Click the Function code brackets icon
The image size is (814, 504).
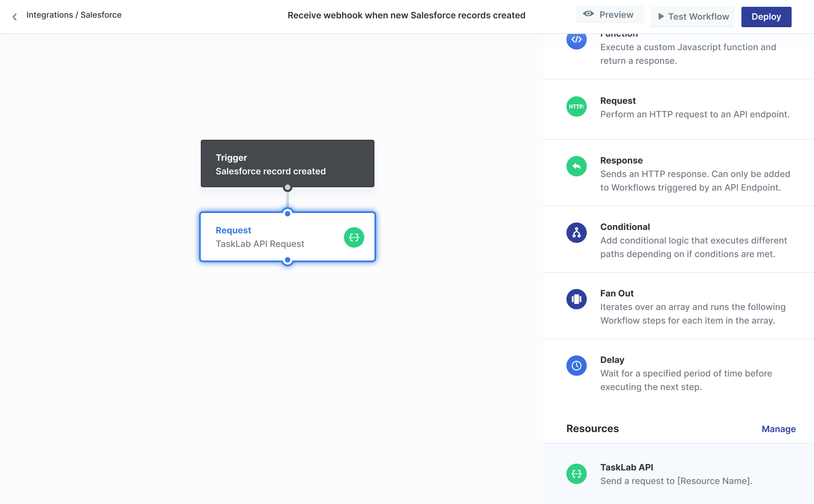coord(576,40)
